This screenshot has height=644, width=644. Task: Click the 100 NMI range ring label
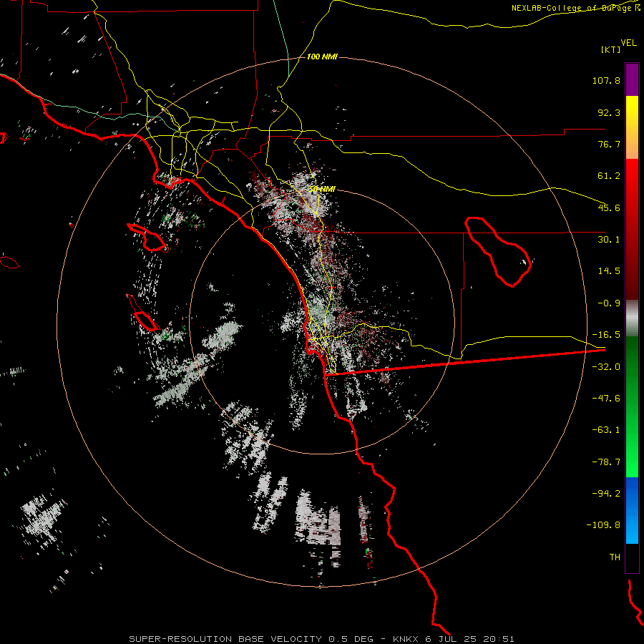coord(322,57)
